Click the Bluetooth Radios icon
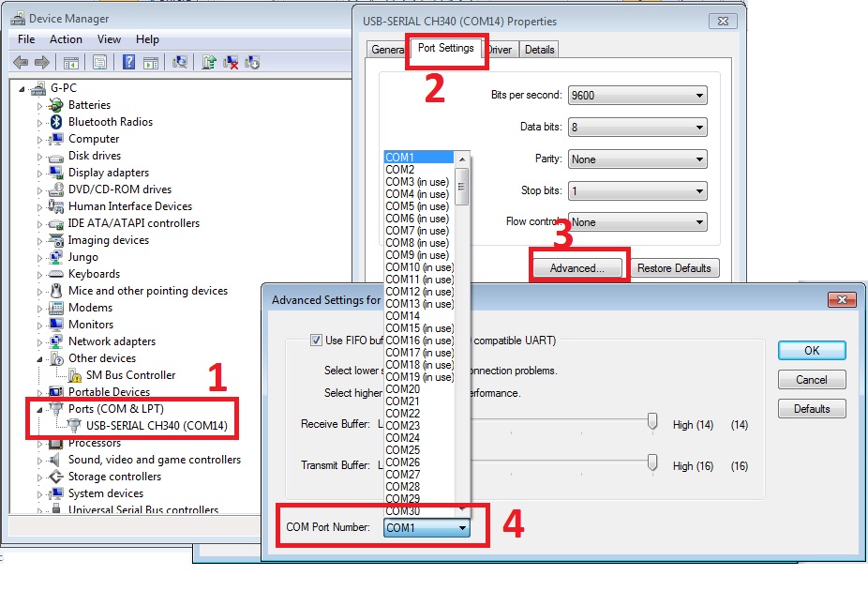 (55, 122)
